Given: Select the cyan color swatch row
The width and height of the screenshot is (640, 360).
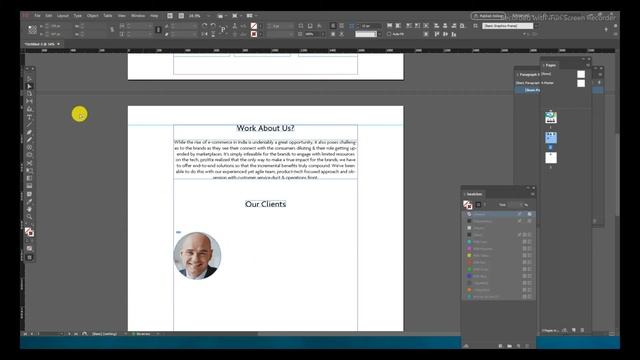Looking at the screenshot, I should 498,242.
